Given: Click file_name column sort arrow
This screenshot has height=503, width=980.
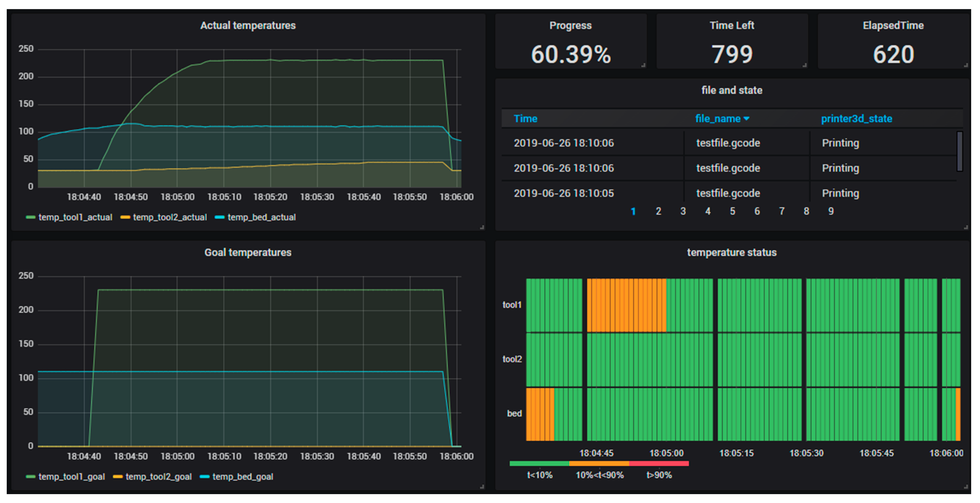Looking at the screenshot, I should 746,119.
